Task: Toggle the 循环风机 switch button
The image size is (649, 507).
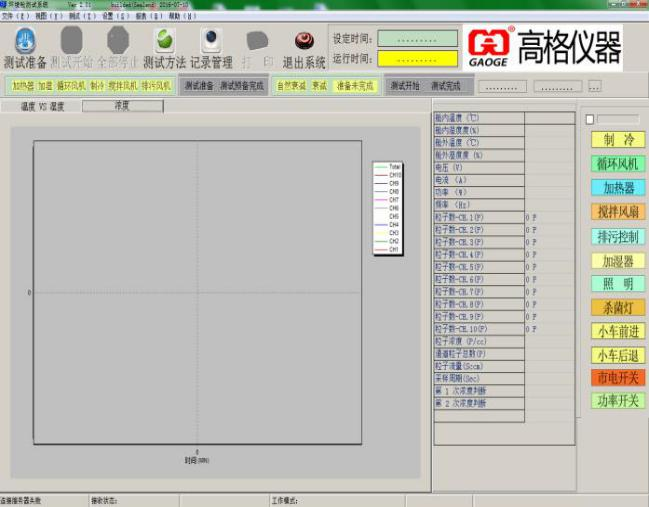Action: pos(618,164)
